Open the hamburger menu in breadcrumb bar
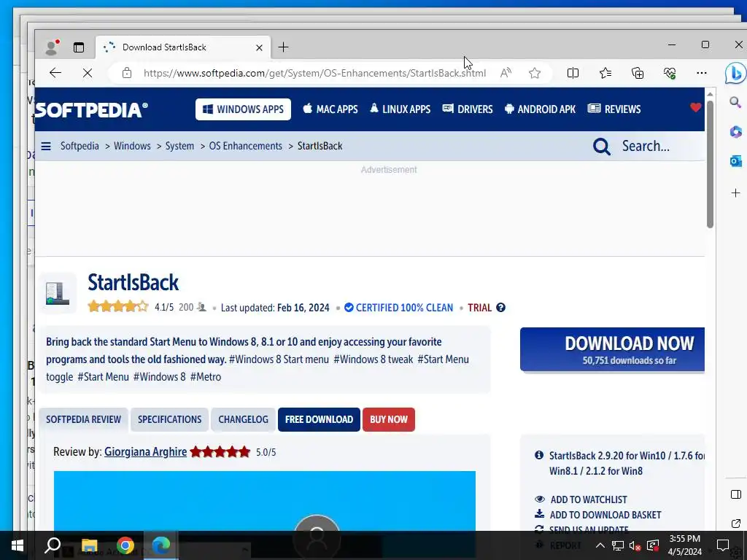Viewport: 747px width, 560px height. point(46,146)
